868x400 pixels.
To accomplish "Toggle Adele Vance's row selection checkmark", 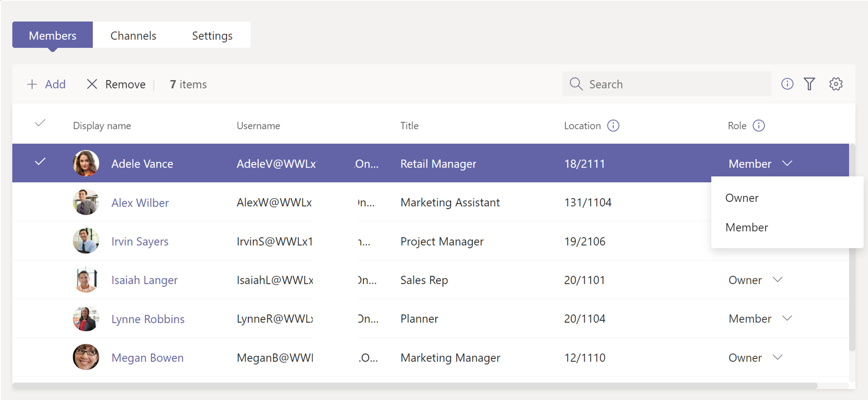I will tap(40, 163).
